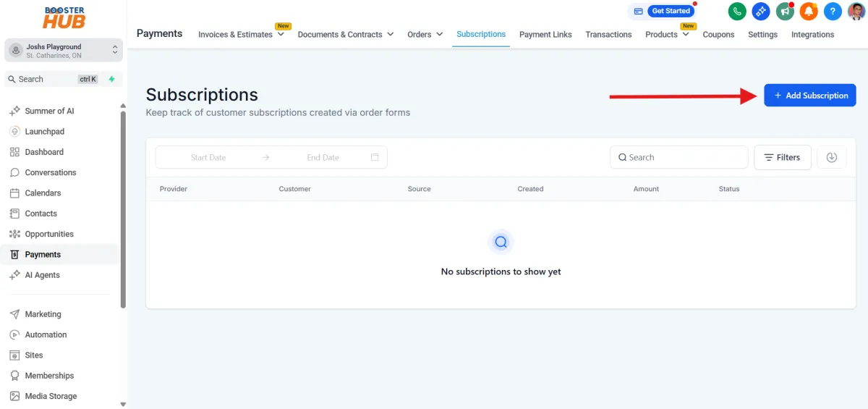The height and width of the screenshot is (409, 868).
Task: Click the blue magic wand icon
Action: click(x=761, y=11)
